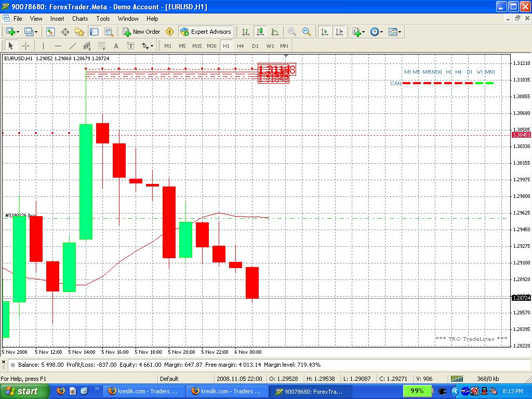Image resolution: width=532 pixels, height=399 pixels.
Task: Launch Firefox from quick launch bar
Action: (61, 391)
